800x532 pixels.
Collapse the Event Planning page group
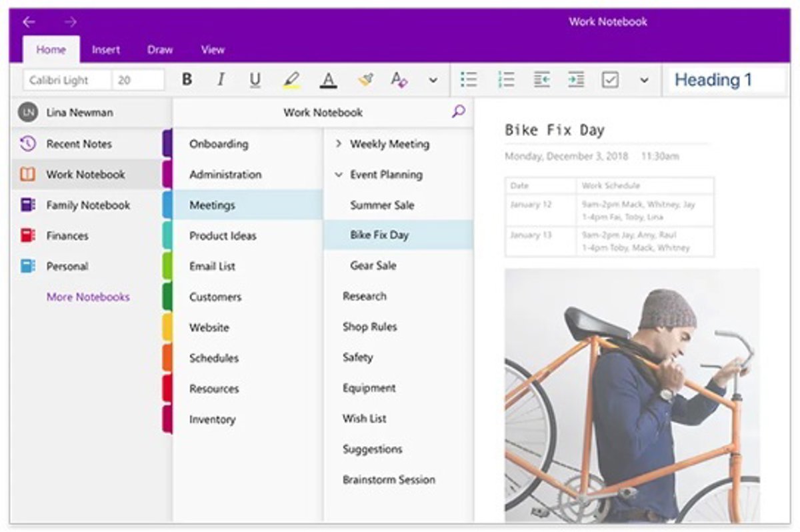tap(338, 175)
